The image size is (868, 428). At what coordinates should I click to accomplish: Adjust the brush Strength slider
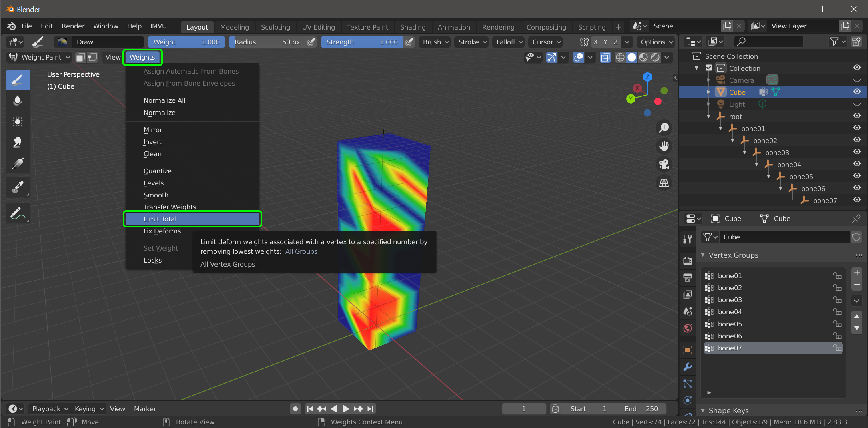(x=362, y=42)
